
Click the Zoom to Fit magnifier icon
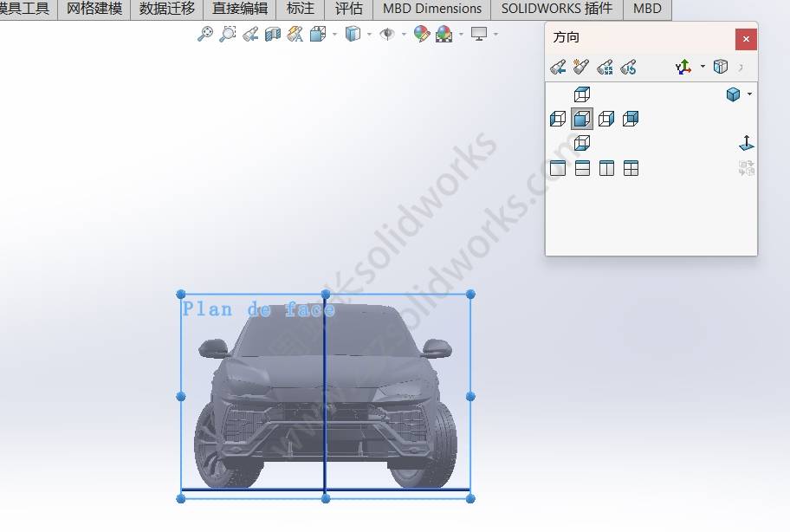pyautogui.click(x=205, y=34)
